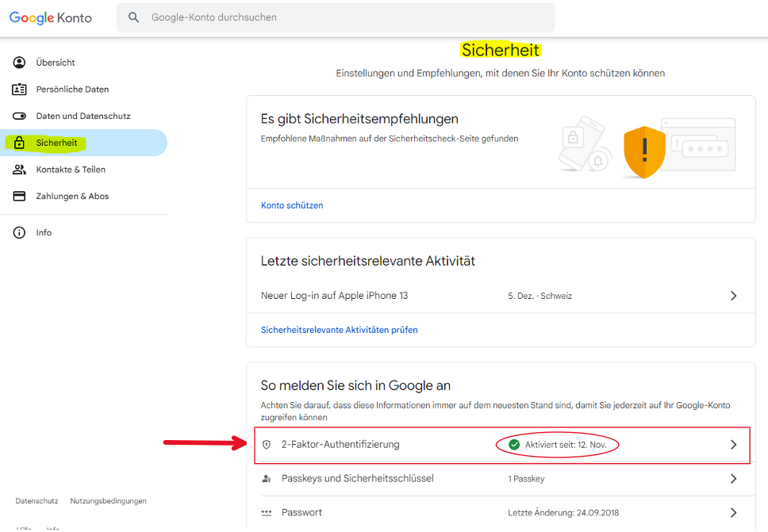This screenshot has height=532, width=768.
Task: Click the Kontakte & Teilen people icon
Action: pos(19,170)
